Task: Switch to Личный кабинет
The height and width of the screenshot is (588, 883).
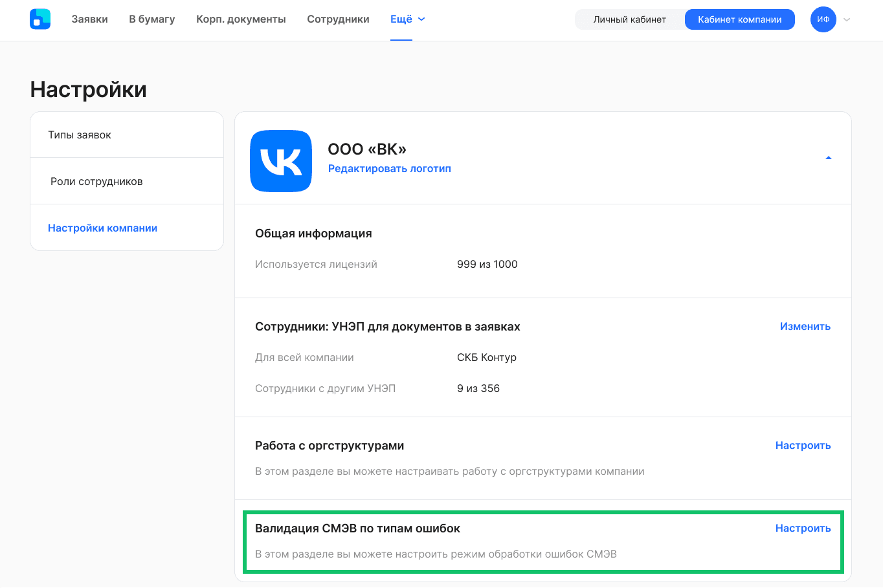Action: (630, 19)
